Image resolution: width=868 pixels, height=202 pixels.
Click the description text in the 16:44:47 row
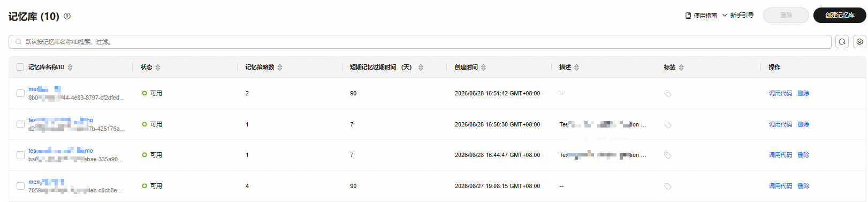pyautogui.click(x=603, y=155)
